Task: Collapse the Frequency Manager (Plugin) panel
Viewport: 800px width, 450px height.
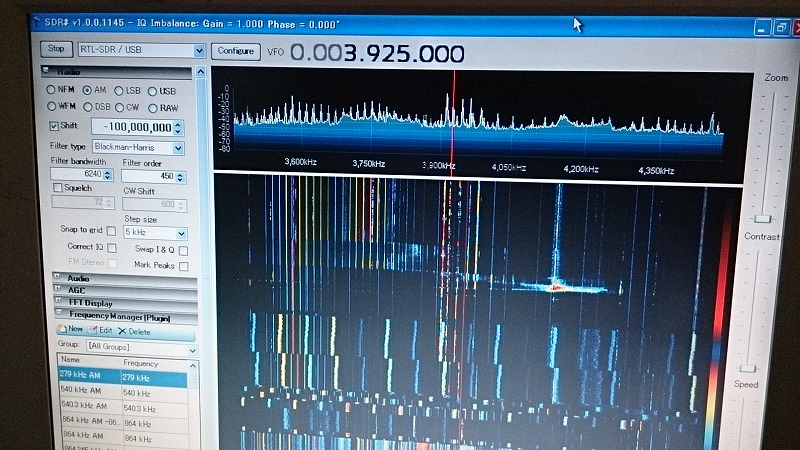Action: [x=125, y=317]
